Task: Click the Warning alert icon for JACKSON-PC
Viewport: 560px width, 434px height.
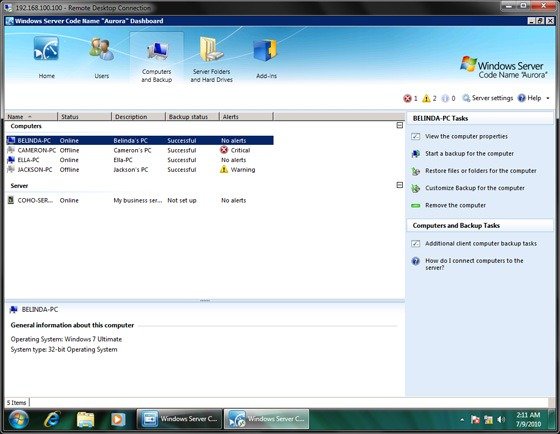Action: (224, 169)
